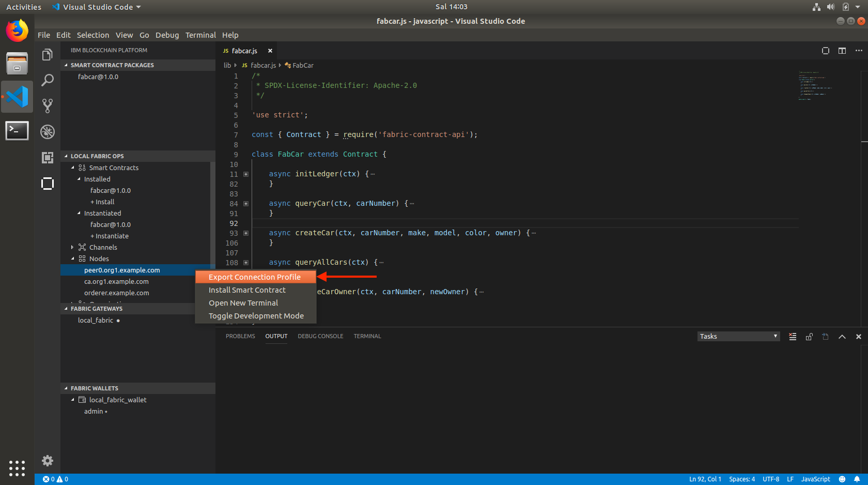This screenshot has height=485, width=868.
Task: Open Files app from the dock
Action: click(17, 64)
